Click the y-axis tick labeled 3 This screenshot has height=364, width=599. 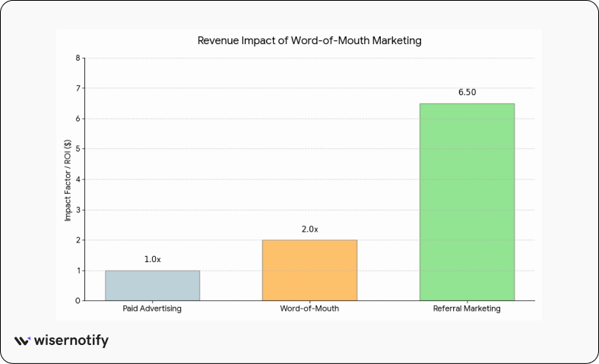tap(78, 210)
